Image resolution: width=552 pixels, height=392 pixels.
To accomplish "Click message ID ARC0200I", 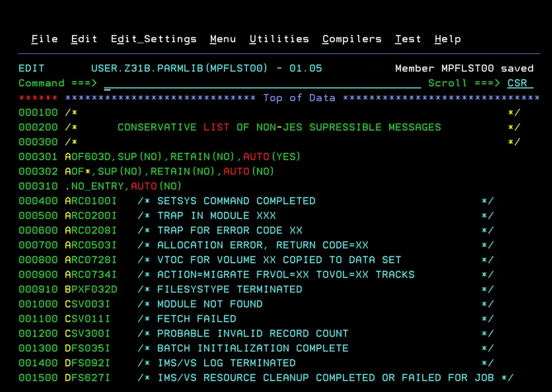I will (x=91, y=216).
